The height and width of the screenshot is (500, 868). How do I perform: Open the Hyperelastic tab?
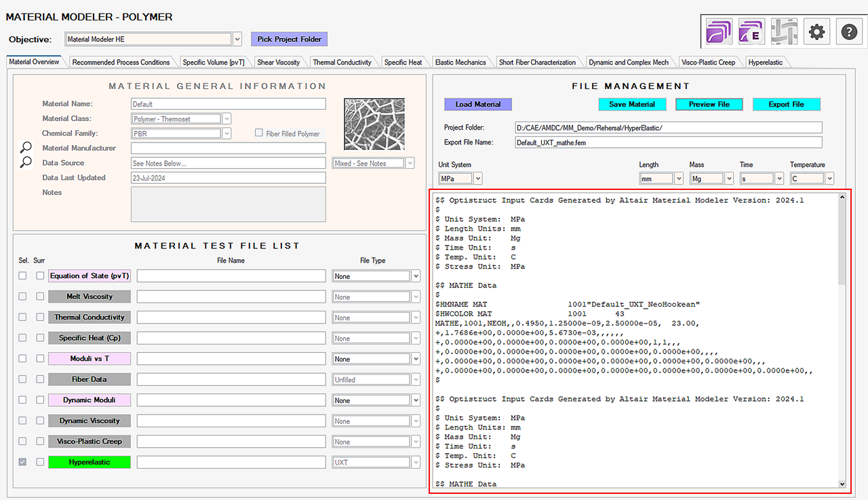[x=765, y=62]
